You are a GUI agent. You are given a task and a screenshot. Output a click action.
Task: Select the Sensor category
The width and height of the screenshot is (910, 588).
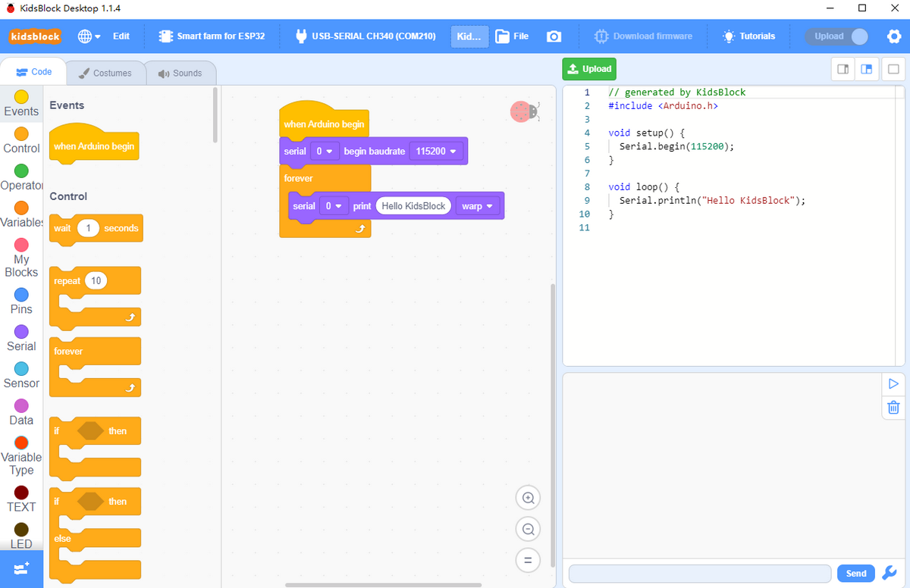tap(21, 376)
